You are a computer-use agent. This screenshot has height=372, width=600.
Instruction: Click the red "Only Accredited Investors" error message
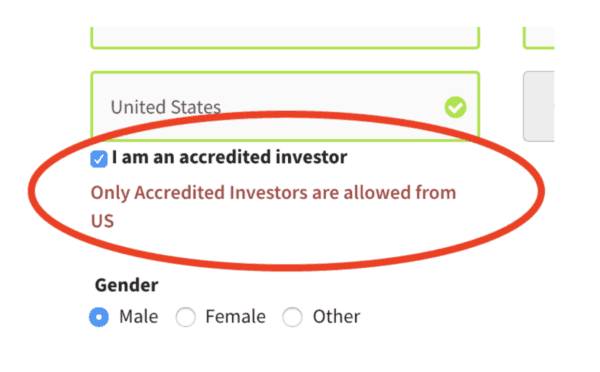click(x=273, y=206)
